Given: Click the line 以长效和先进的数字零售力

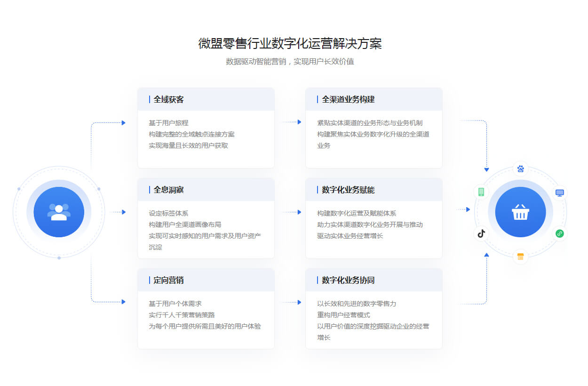Looking at the screenshot, I should 357,304.
